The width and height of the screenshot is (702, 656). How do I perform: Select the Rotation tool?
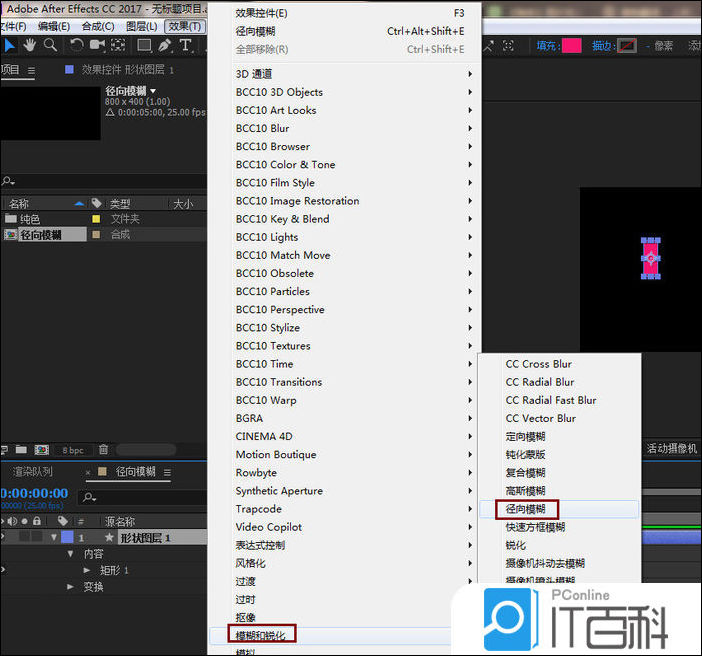click(76, 45)
